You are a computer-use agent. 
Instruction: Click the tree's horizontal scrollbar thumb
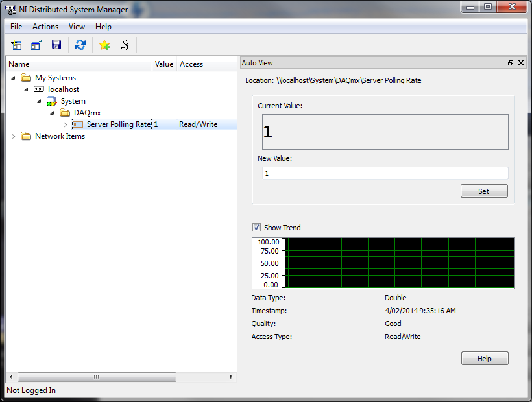(97, 377)
